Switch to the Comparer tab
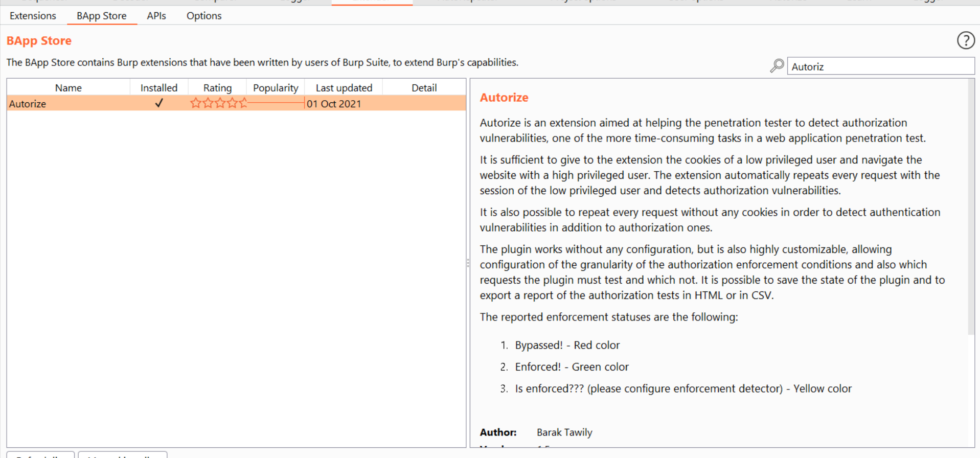Viewport: 980px width, 458px height. pyautogui.click(x=214, y=2)
